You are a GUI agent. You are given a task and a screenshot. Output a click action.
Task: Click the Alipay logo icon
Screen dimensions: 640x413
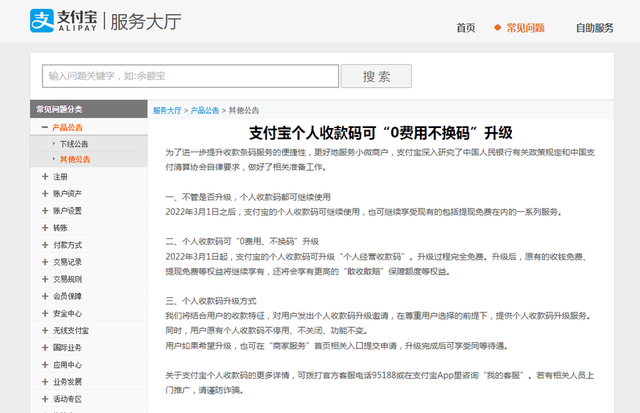tap(42, 20)
